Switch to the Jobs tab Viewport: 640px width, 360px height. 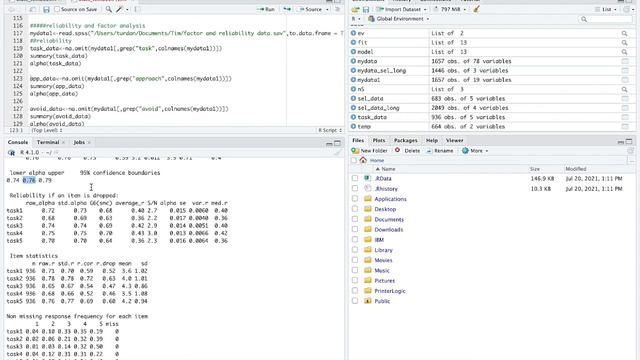pos(79,142)
